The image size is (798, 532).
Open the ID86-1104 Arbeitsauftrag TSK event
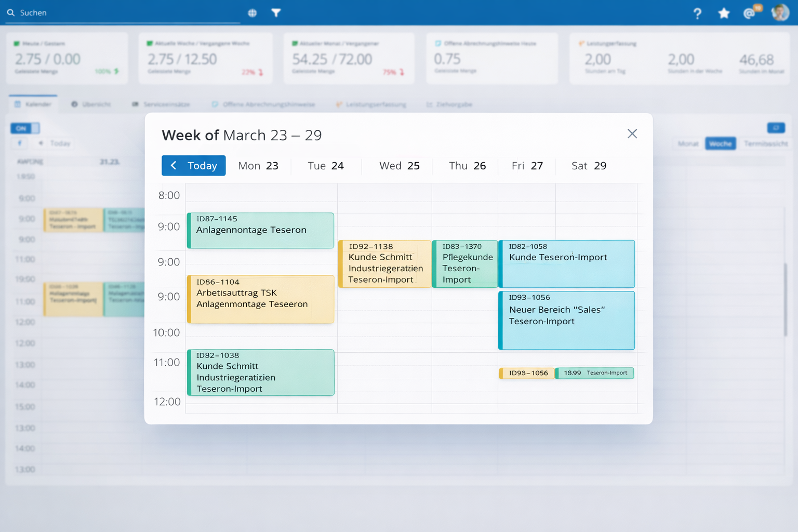coord(260,299)
